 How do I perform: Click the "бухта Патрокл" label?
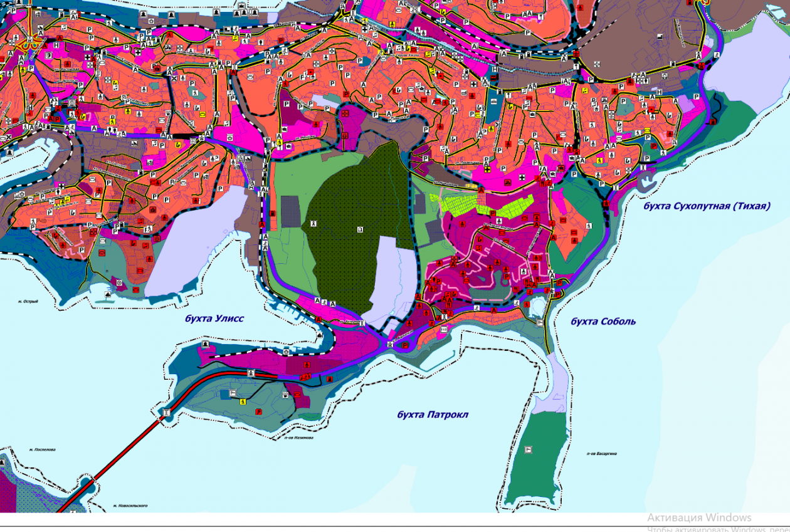pos(432,414)
